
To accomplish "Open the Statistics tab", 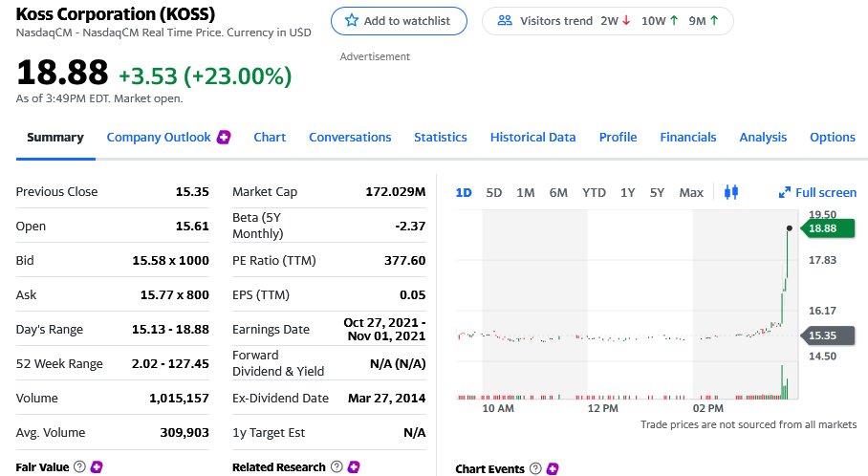I will tap(441, 138).
